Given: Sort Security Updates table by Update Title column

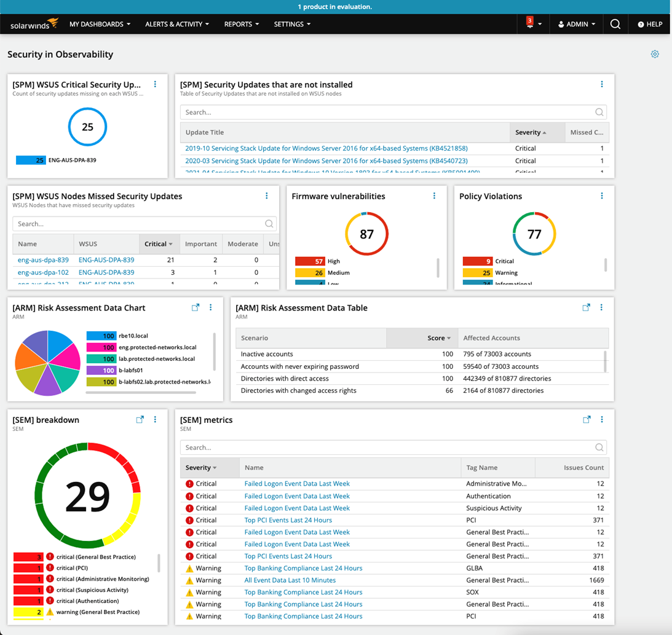Looking at the screenshot, I should click(345, 132).
